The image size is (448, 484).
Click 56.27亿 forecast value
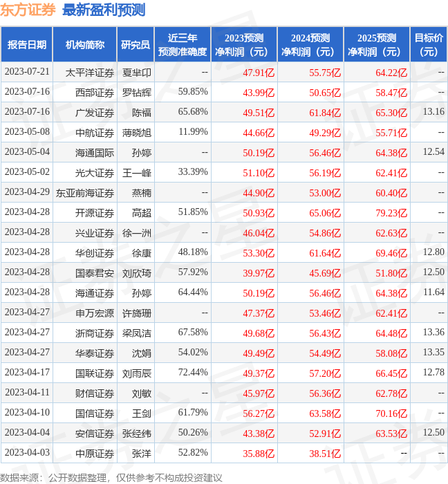(x=259, y=414)
